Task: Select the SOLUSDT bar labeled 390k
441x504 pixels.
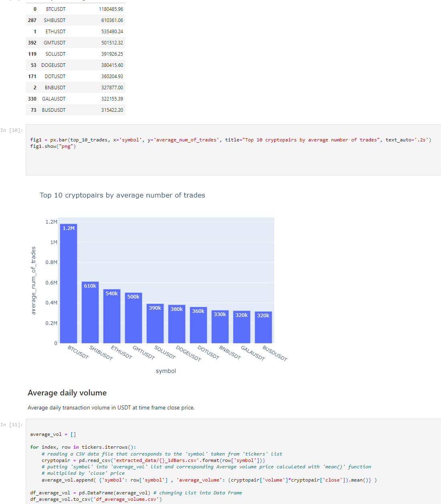Action: pyautogui.click(x=155, y=323)
